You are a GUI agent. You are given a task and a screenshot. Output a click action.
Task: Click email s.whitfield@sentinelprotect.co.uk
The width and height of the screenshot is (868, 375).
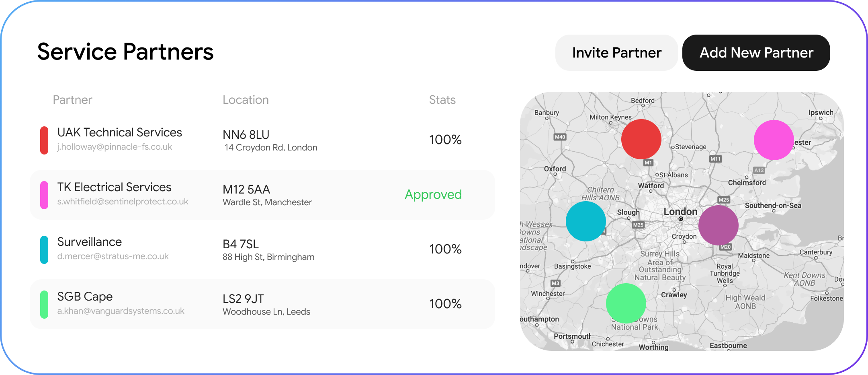[123, 202]
